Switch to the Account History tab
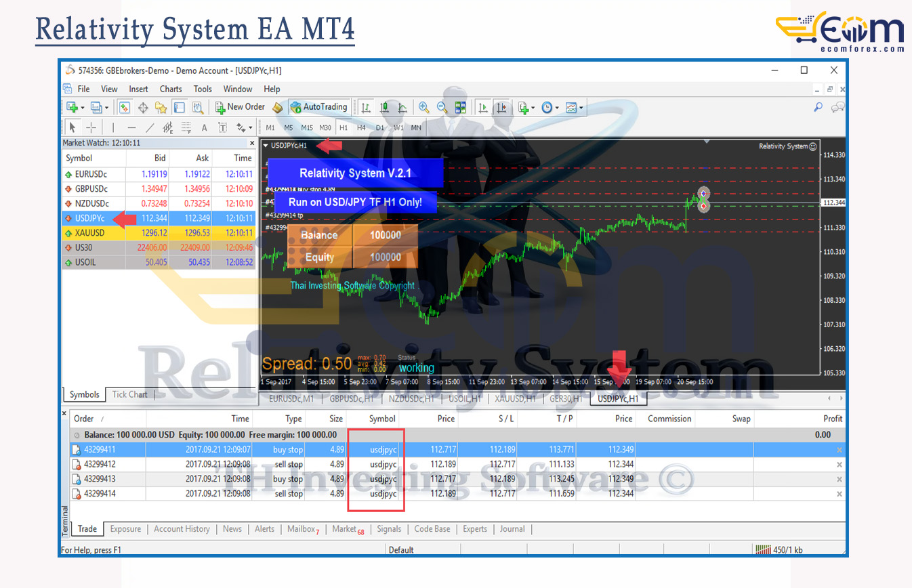 [182, 529]
